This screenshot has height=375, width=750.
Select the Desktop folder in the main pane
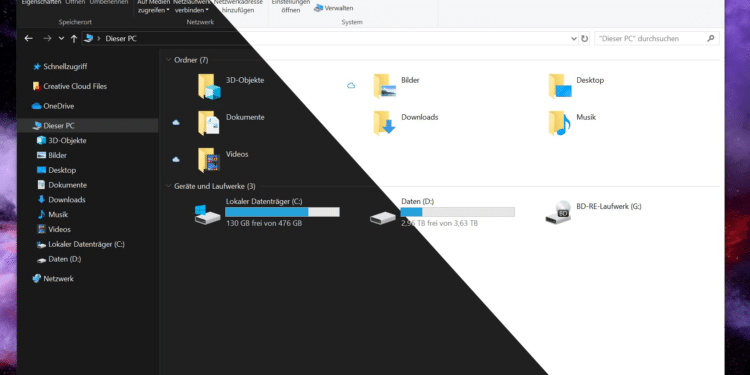[x=576, y=86]
